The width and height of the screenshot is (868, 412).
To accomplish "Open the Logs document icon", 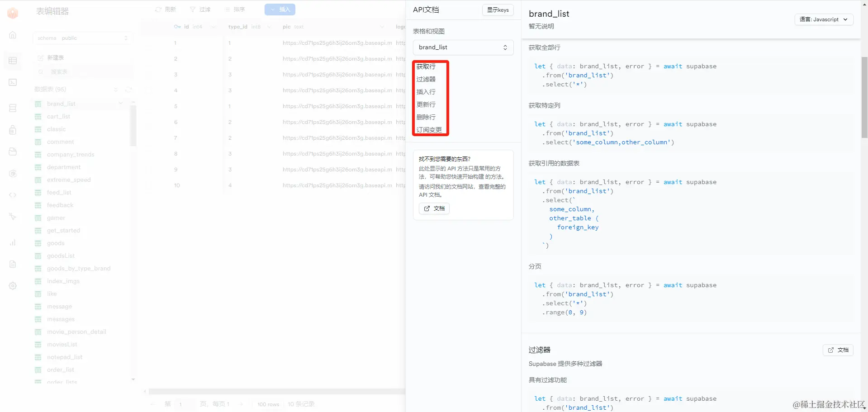I will 13,264.
